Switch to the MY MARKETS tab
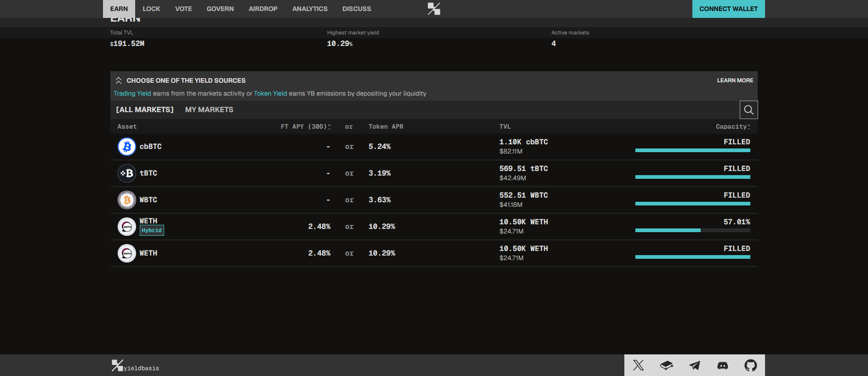The image size is (868, 376). [x=209, y=110]
